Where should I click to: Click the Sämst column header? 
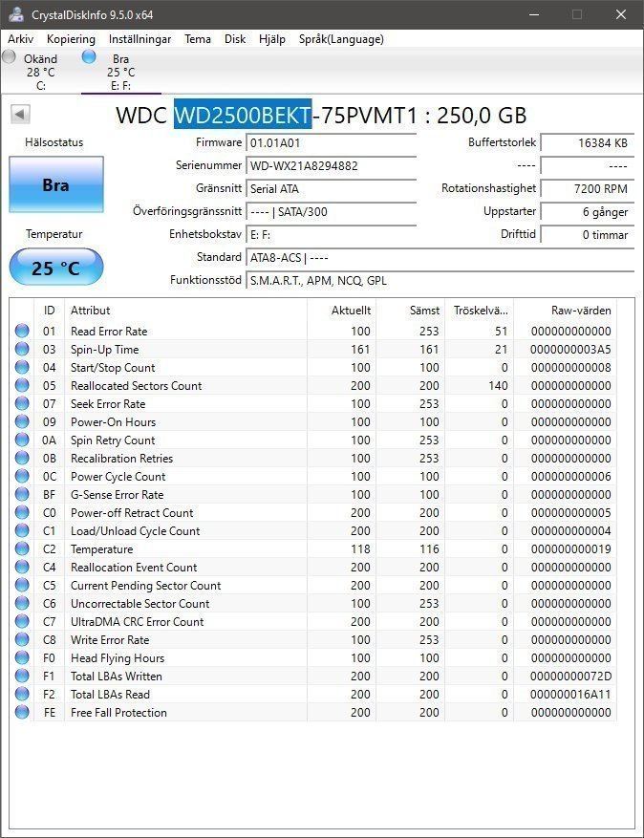(x=411, y=310)
